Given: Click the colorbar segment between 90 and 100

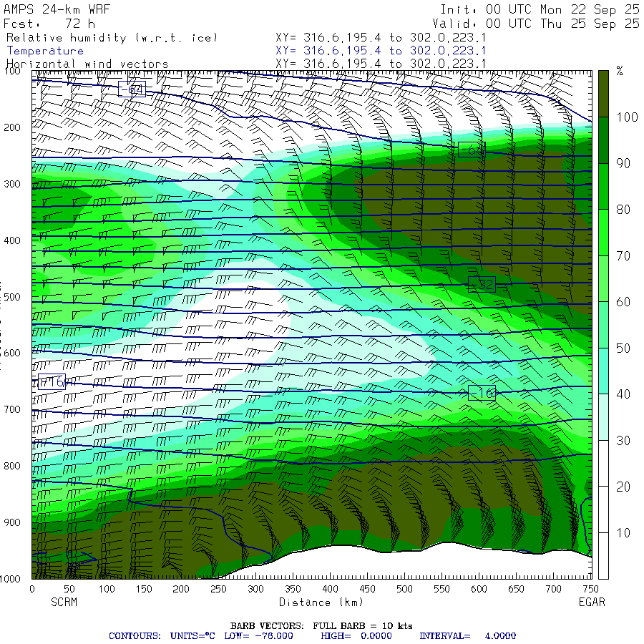Looking at the screenshot, I should coord(603,140).
